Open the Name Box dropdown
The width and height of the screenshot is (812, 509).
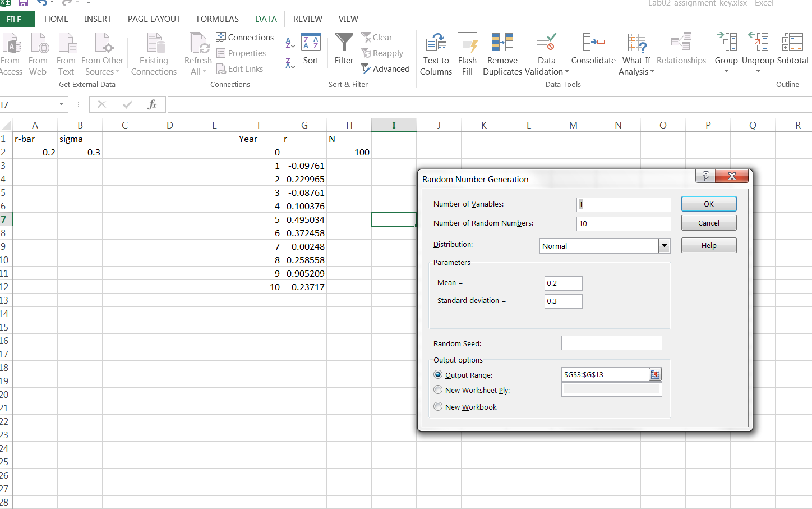click(x=61, y=104)
